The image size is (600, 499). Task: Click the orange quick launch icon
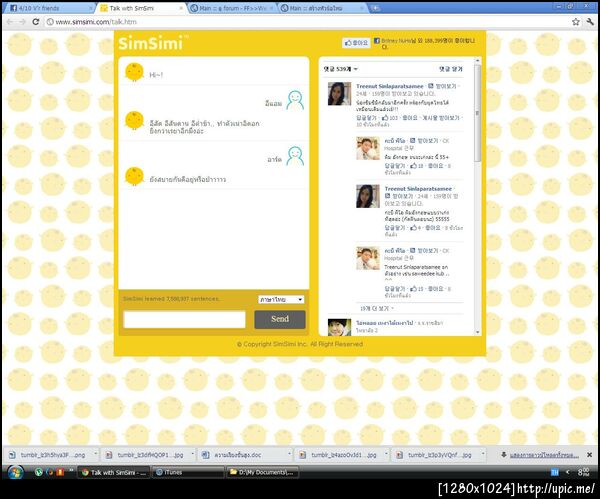click(60, 472)
